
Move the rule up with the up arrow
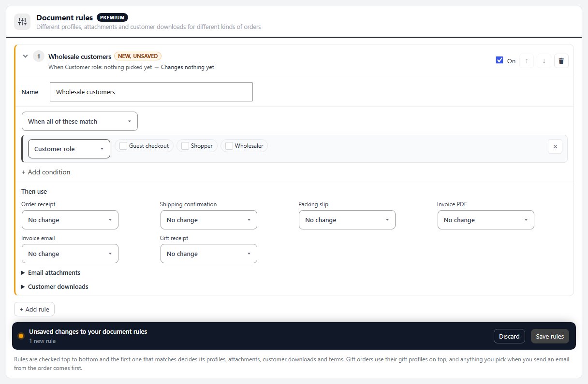point(527,61)
